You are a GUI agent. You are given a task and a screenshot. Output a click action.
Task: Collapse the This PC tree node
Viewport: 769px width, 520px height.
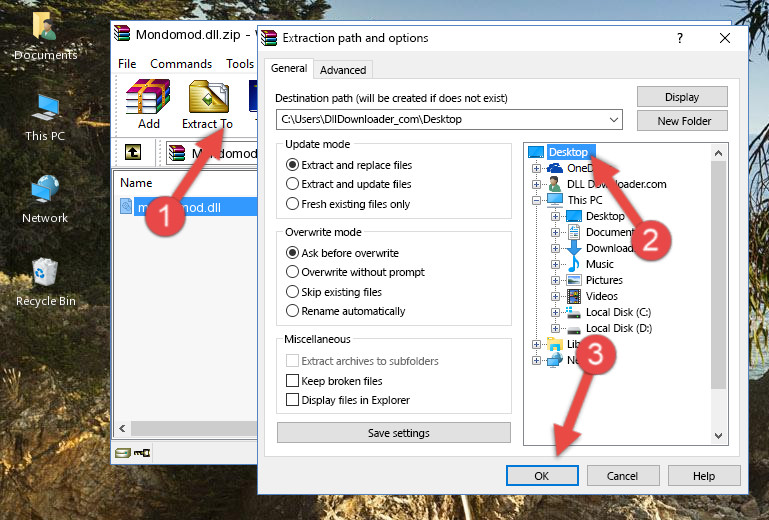pyautogui.click(x=536, y=200)
